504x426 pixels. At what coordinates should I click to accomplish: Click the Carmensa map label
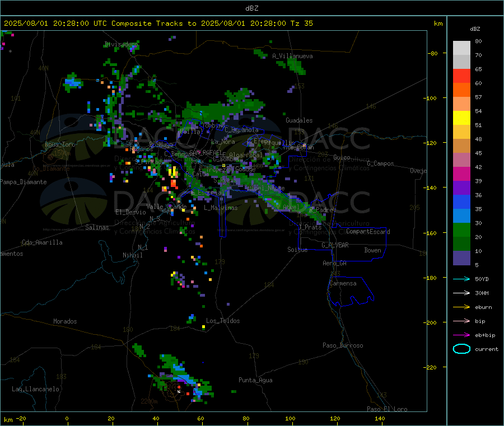343,283
